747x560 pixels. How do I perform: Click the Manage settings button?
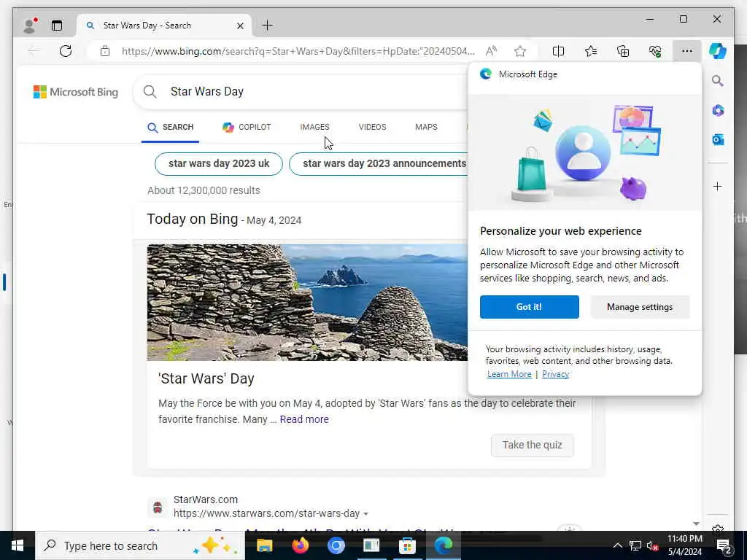pyautogui.click(x=640, y=307)
